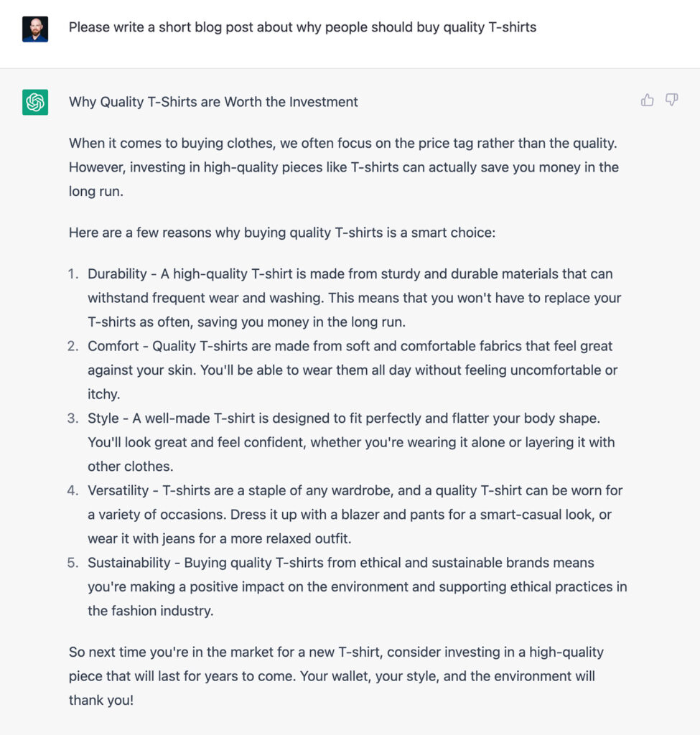The image size is (700, 735).
Task: Click the word 'Durability' in list item one
Action: click(117, 273)
